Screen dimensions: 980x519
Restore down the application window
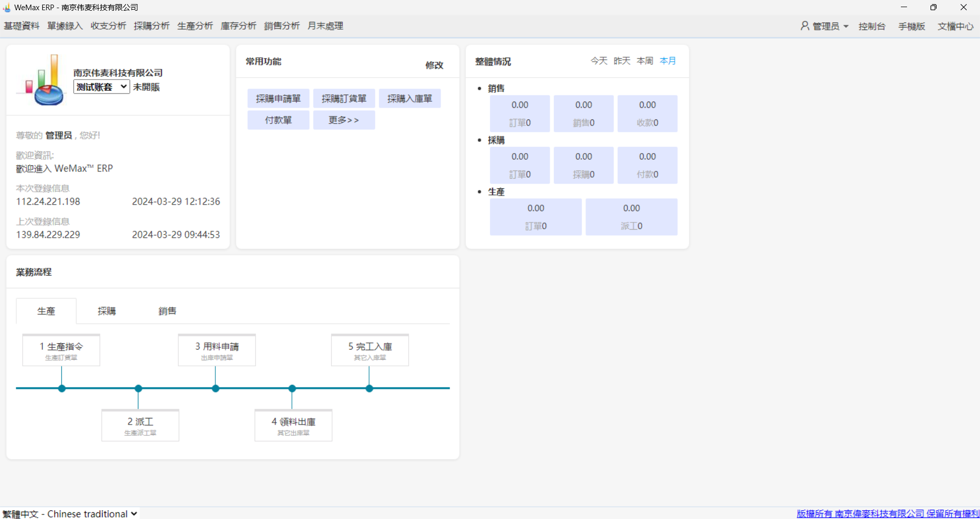point(934,8)
